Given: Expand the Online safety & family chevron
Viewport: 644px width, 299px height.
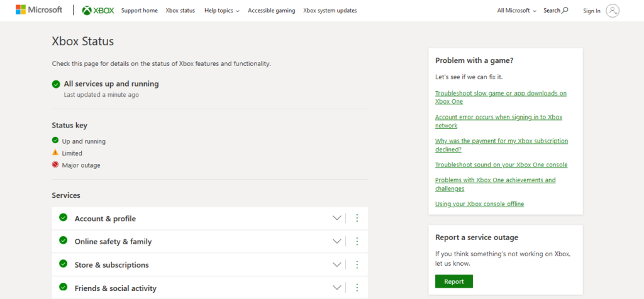Looking at the screenshot, I should point(337,241).
